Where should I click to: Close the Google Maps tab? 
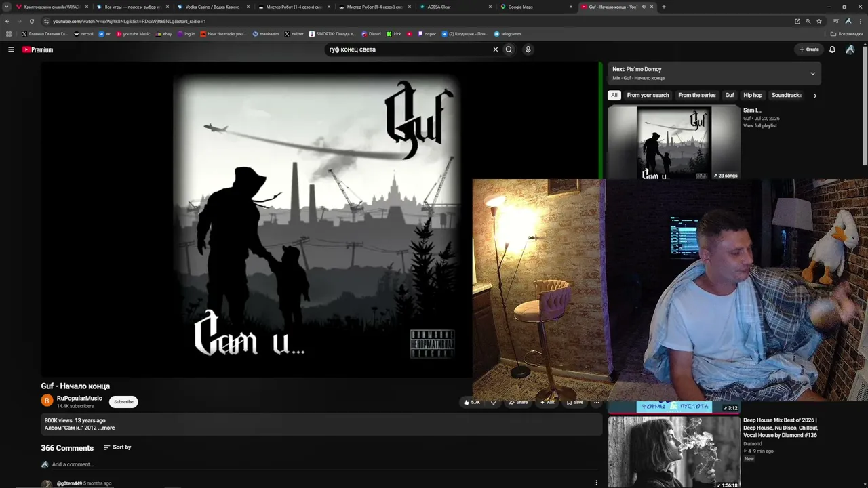click(x=570, y=7)
